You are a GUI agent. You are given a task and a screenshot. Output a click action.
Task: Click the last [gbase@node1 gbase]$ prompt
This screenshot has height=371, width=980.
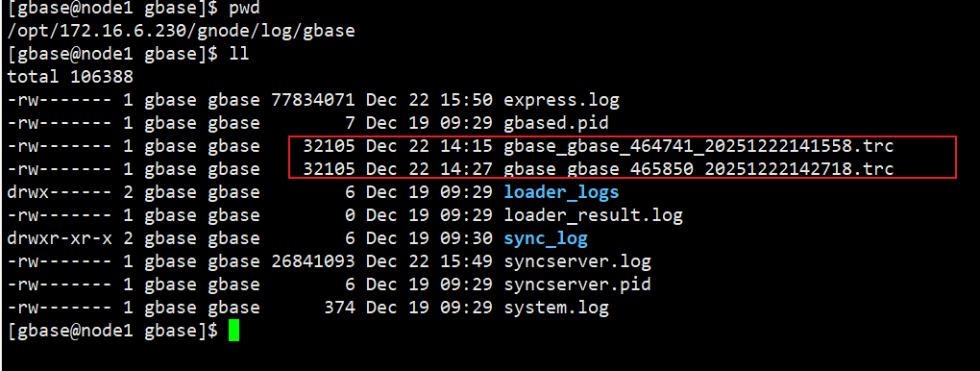tap(112, 331)
